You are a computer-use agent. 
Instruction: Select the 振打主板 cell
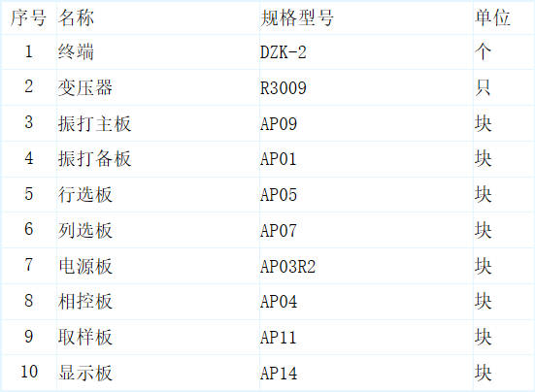coord(158,123)
